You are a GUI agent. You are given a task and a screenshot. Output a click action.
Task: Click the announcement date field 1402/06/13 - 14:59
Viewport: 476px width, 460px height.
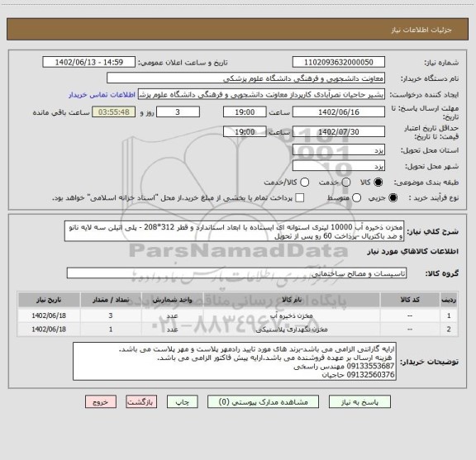(x=89, y=62)
